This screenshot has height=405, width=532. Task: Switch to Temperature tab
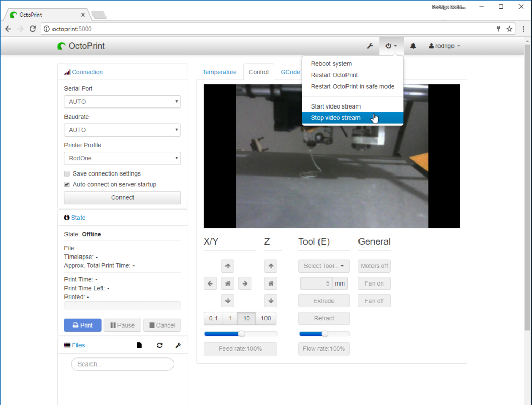[220, 72]
